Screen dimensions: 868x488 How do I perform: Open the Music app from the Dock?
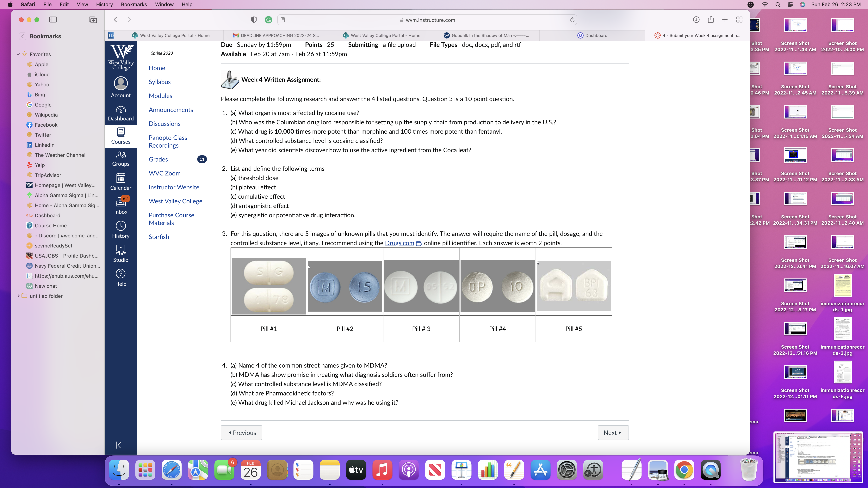pyautogui.click(x=382, y=470)
